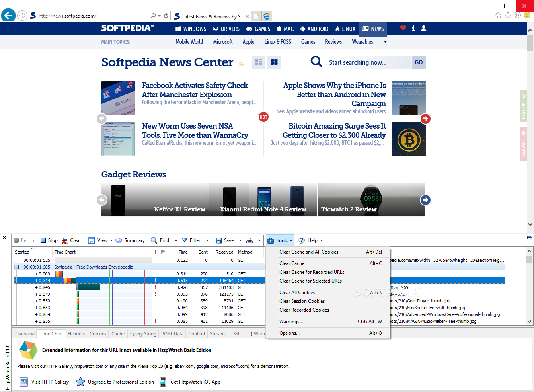Viewport: 534px width, 392px height.
Task: Click the Started column header
Action: 33,252
